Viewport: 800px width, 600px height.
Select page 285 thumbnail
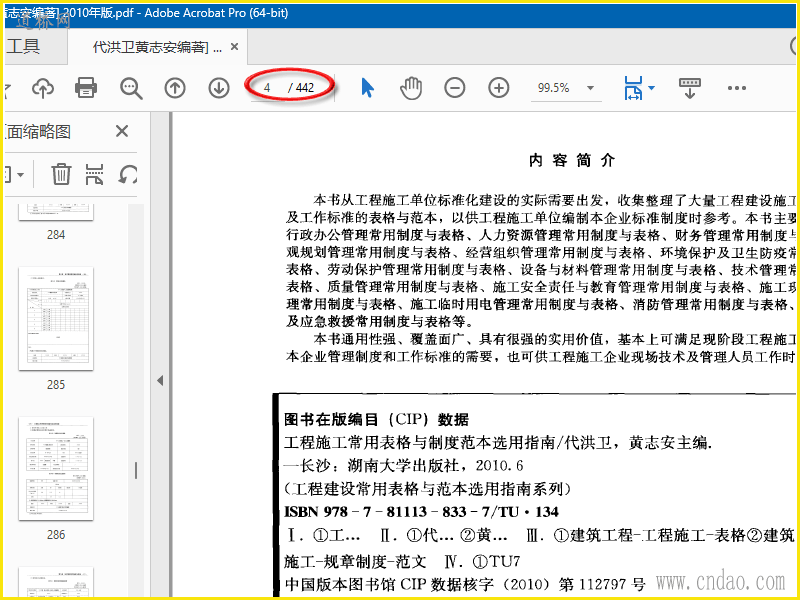(56, 319)
